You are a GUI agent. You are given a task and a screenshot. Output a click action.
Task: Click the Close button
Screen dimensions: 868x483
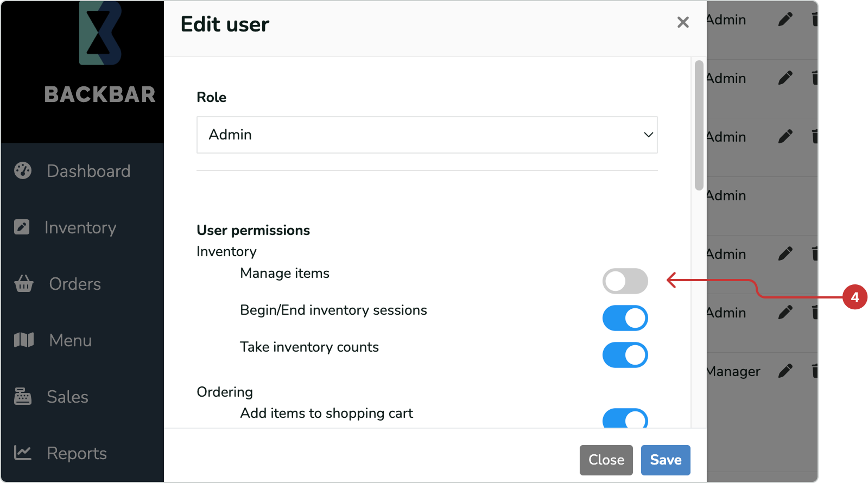pos(606,460)
